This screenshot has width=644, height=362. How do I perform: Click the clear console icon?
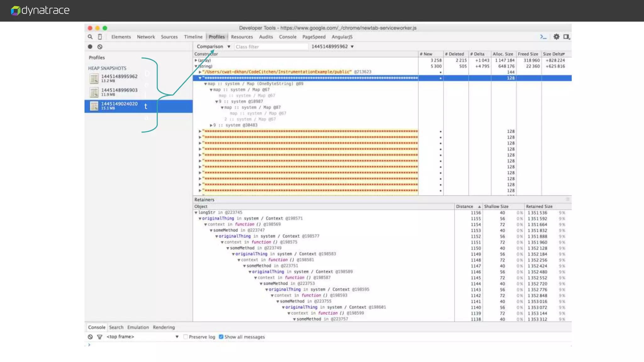tap(90, 337)
